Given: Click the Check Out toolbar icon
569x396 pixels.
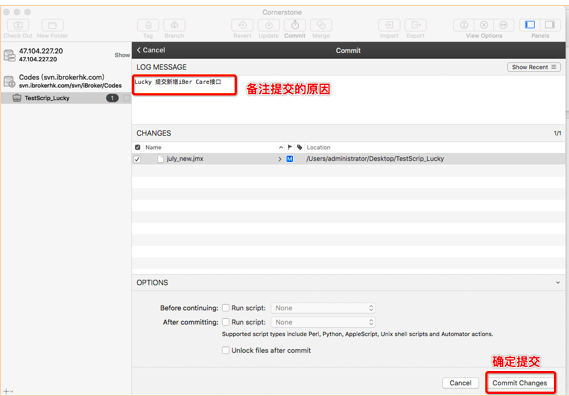Looking at the screenshot, I should pyautogui.click(x=18, y=25).
